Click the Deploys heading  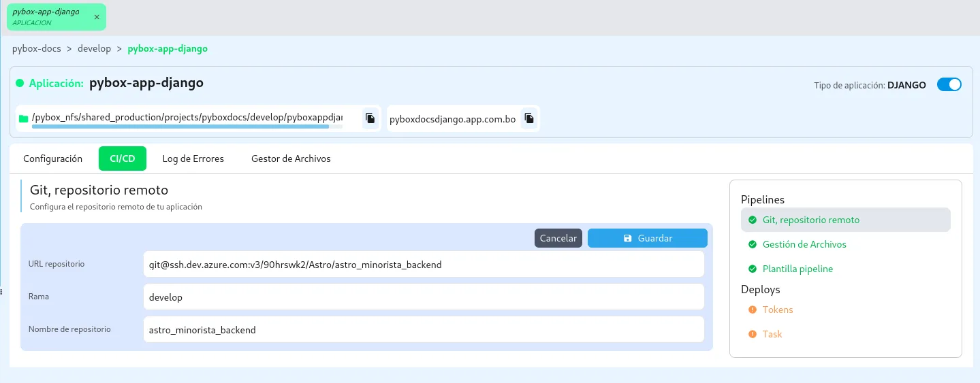pos(760,289)
